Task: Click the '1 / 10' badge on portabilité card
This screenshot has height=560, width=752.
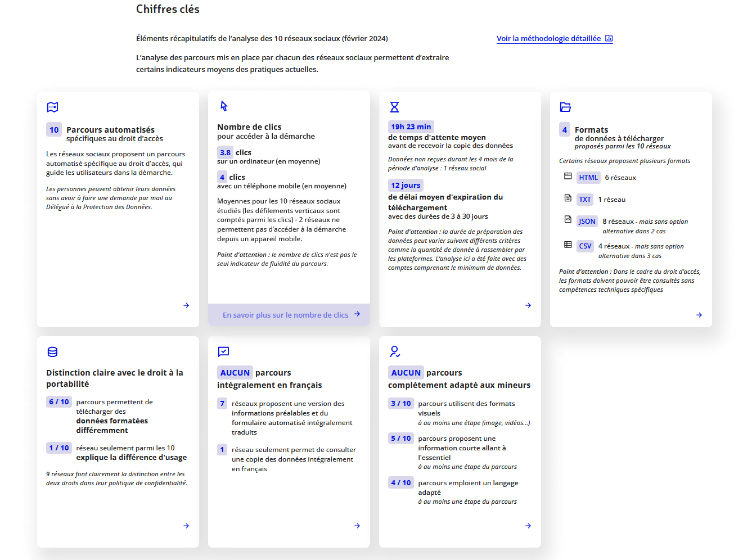Action: [59, 448]
